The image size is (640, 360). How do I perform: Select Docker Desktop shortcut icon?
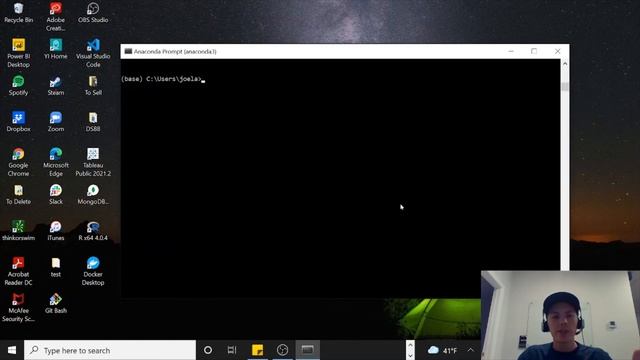93,271
